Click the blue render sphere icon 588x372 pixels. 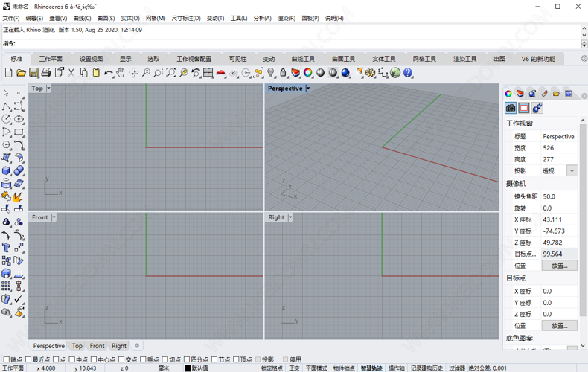pos(345,73)
